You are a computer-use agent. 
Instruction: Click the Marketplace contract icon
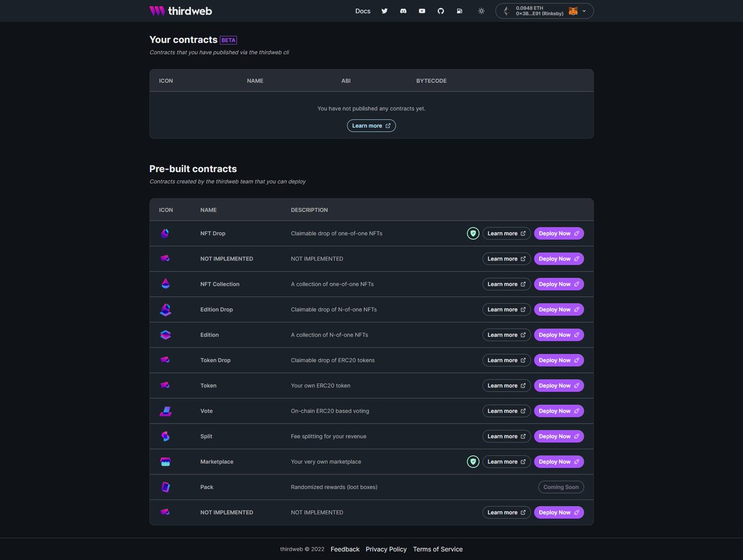(165, 462)
